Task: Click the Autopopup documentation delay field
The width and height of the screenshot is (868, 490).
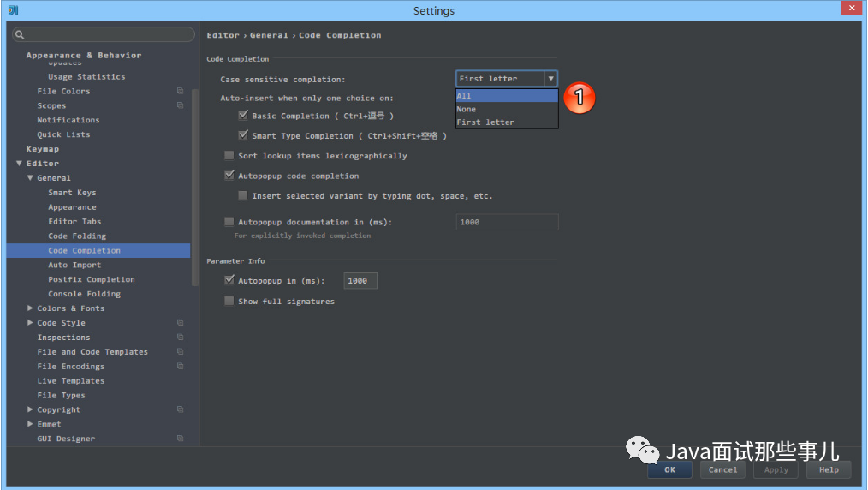Action: [x=507, y=222]
